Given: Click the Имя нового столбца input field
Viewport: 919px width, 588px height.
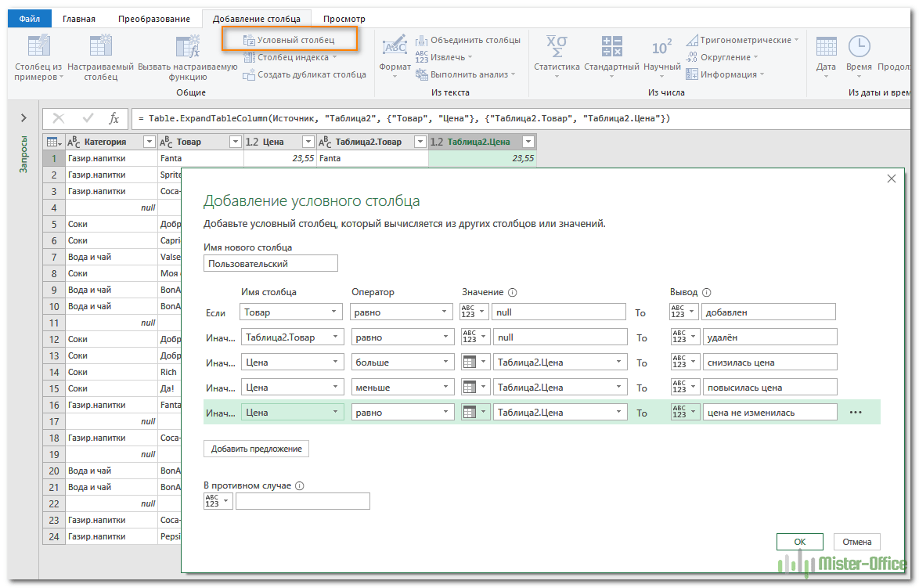Looking at the screenshot, I should coord(271,264).
